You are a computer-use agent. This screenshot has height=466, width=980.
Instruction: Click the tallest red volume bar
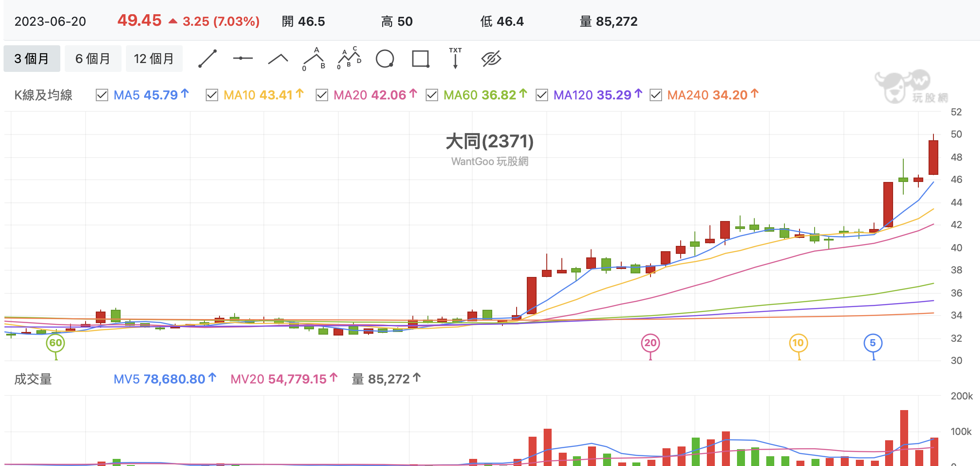tap(904, 437)
